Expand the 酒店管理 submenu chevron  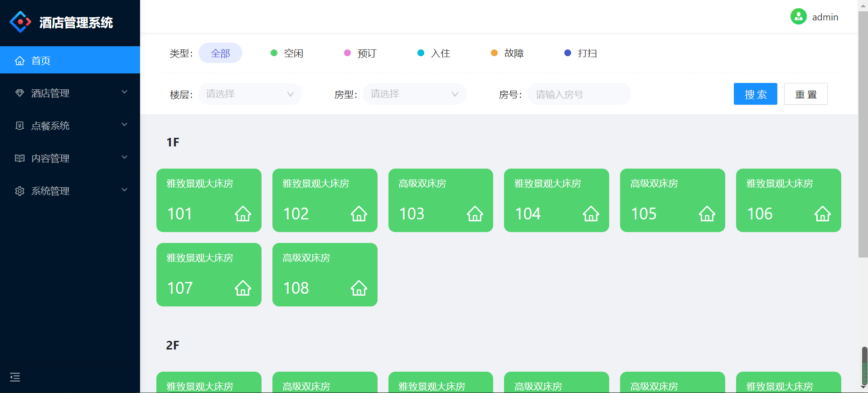(125, 92)
